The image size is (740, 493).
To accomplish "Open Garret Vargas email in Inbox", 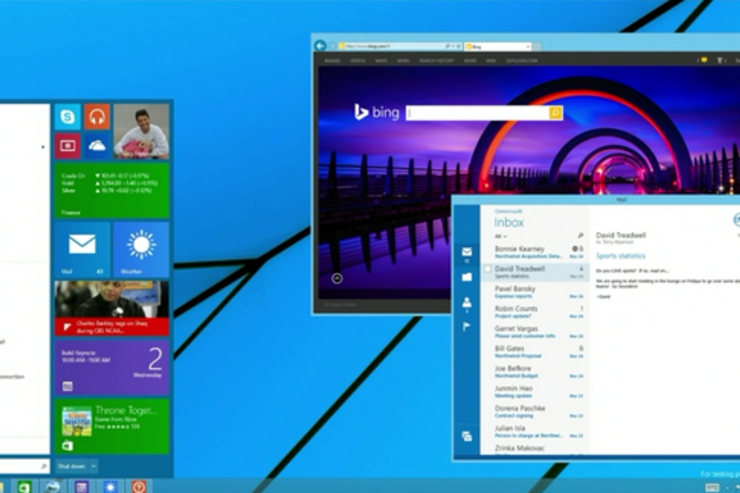I will [x=535, y=332].
